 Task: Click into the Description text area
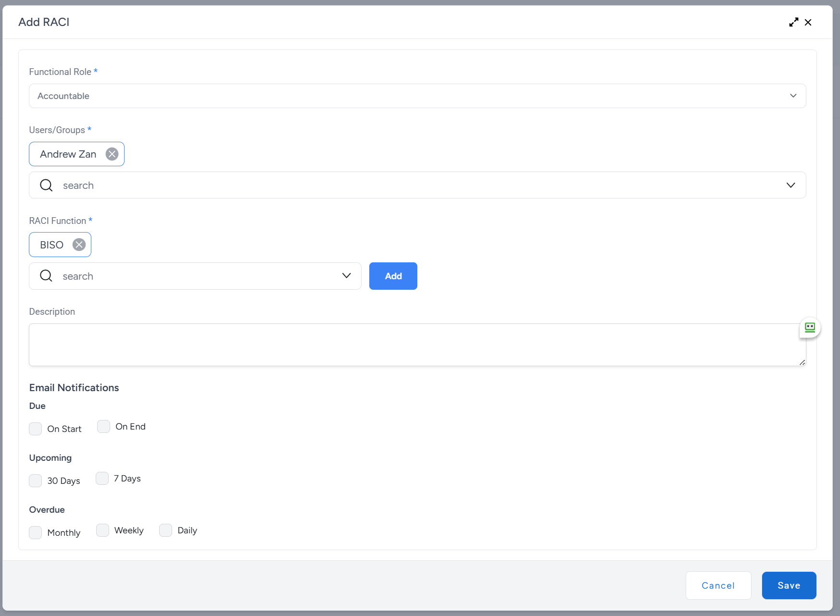click(x=414, y=345)
